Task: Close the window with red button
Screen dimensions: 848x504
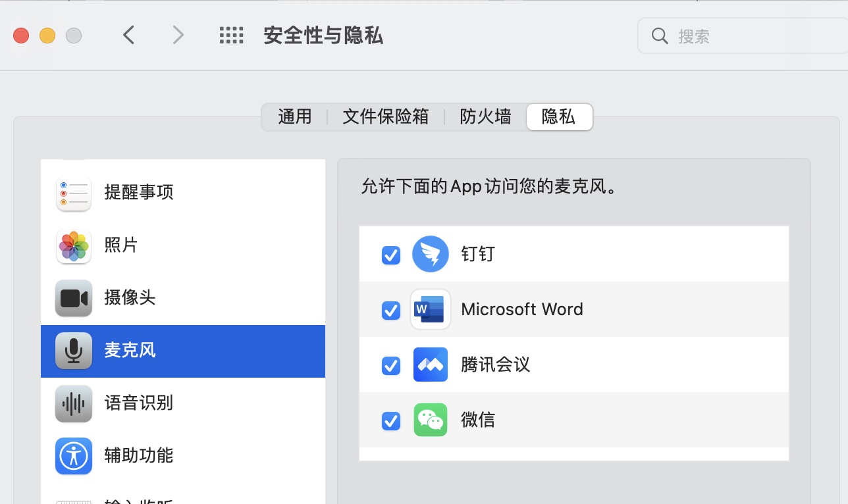Action: point(21,36)
